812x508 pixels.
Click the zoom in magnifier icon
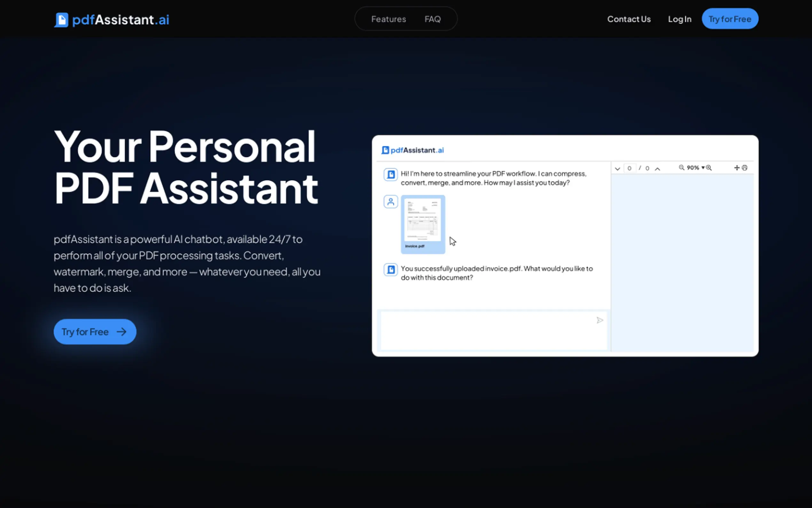[709, 167]
